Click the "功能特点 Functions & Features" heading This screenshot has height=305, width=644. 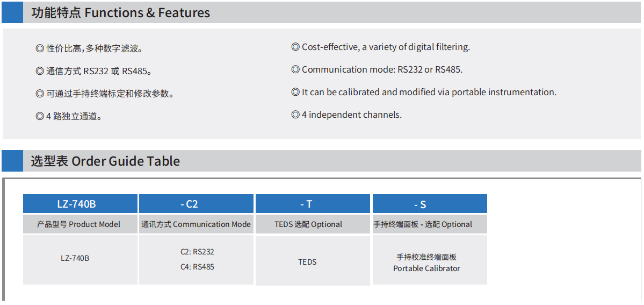point(120,13)
